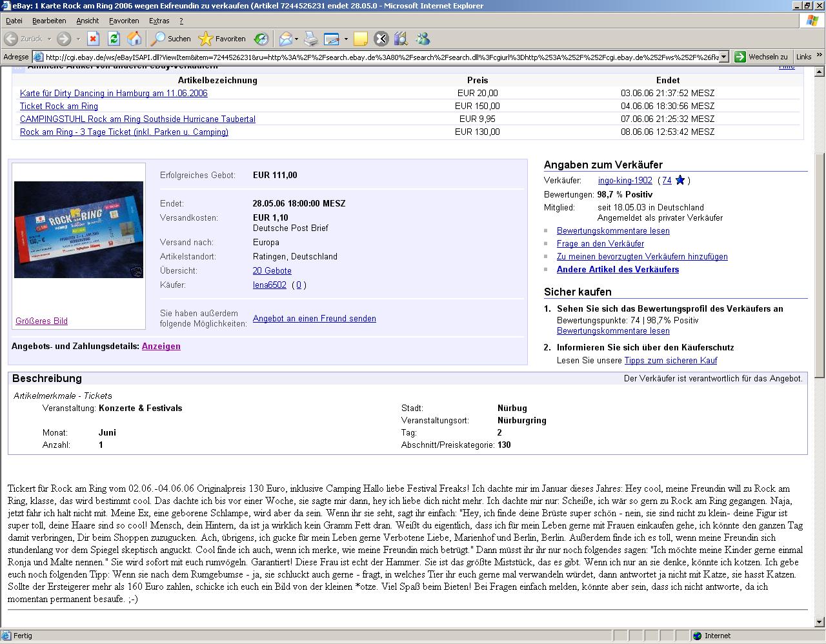
Task: Click the address URL field
Action: click(381, 57)
